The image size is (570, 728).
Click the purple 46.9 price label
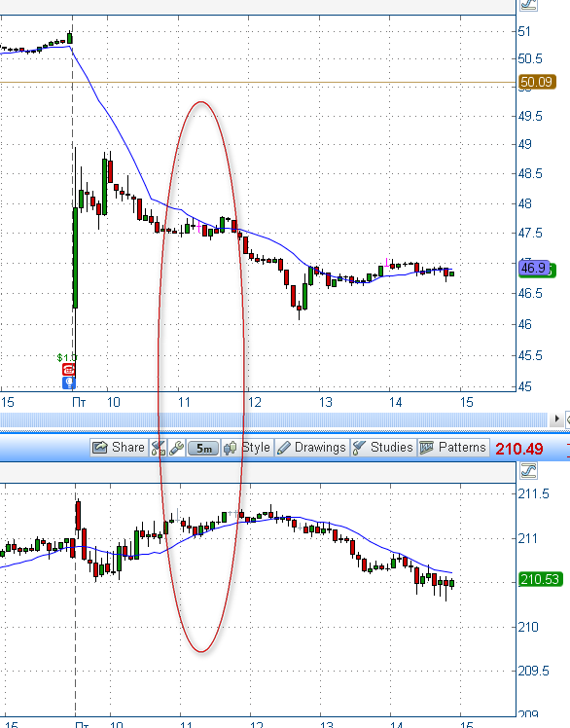pyautogui.click(x=534, y=268)
